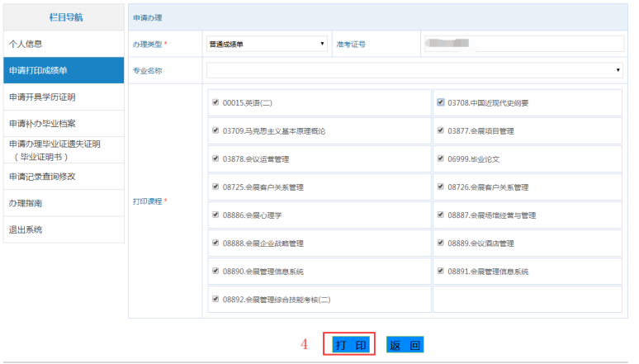Go to 申请开具学历证明 page
639x364 pixels.
point(64,97)
